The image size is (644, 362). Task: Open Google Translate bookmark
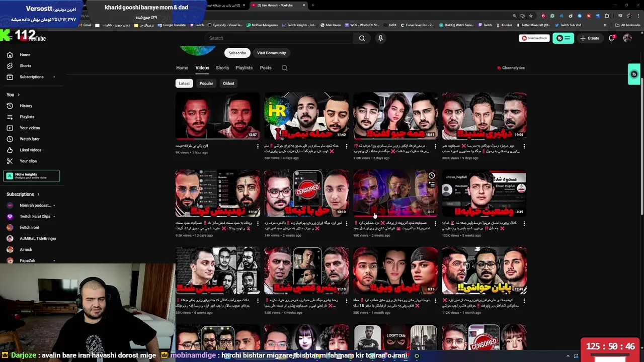[x=172, y=25]
